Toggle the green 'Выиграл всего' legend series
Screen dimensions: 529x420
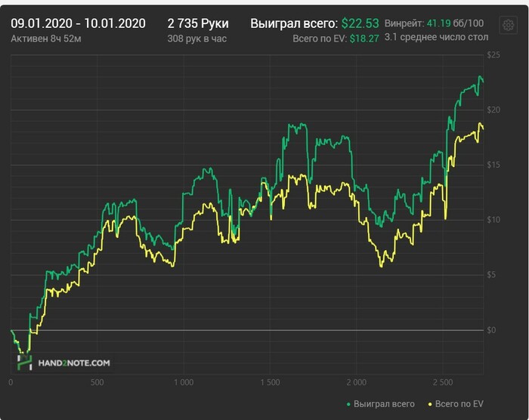(381, 404)
